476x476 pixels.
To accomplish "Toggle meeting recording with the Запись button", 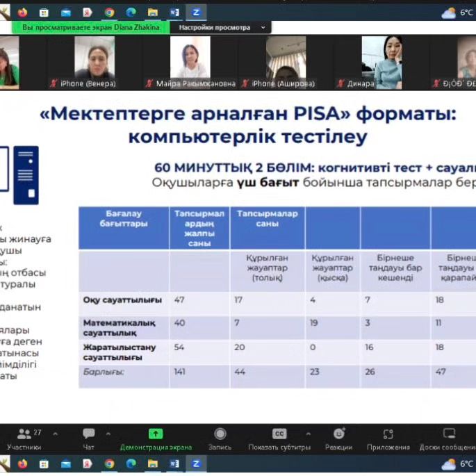I will click(220, 438).
